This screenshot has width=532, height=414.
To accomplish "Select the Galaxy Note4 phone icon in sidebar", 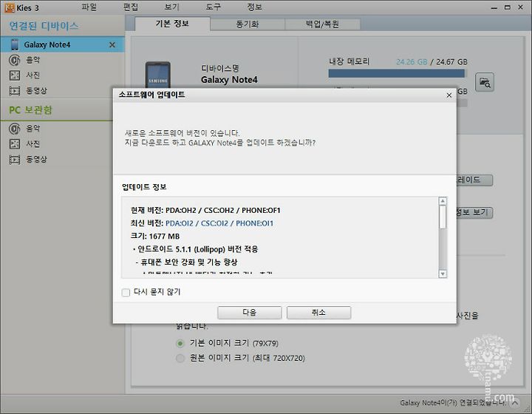I will pos(15,44).
